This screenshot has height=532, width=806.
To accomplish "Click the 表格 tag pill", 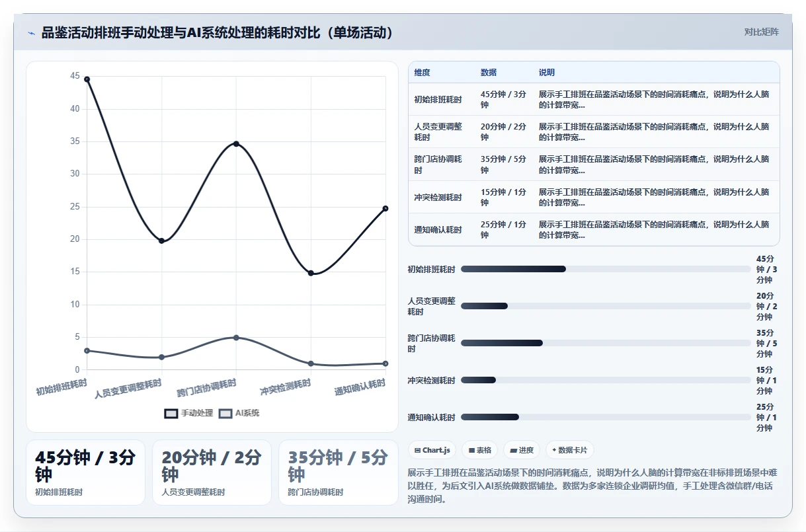I will (x=479, y=450).
